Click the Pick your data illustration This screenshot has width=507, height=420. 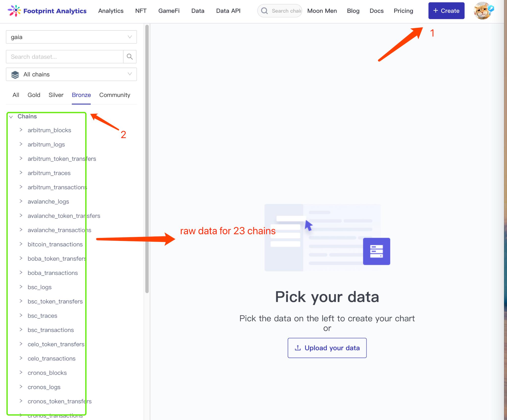(x=327, y=237)
